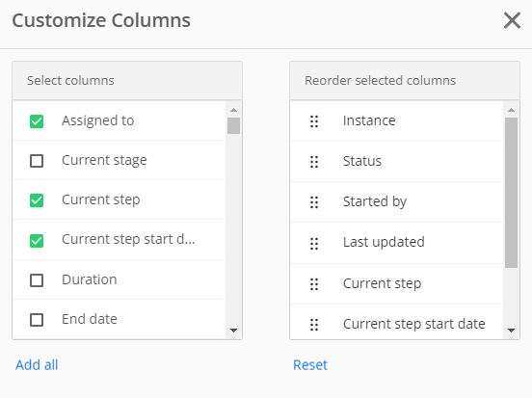Check the End date checkbox
Image resolution: width=532 pixels, height=398 pixels.
[37, 320]
